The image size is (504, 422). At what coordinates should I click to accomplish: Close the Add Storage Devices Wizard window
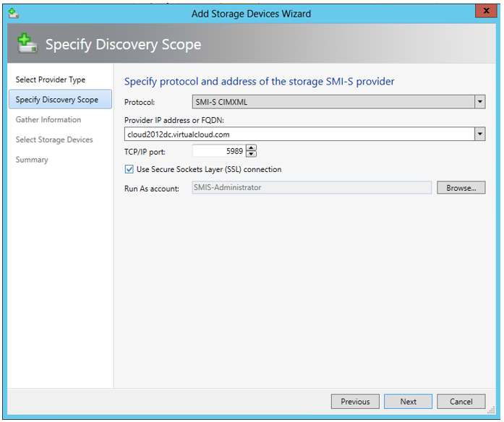click(x=484, y=12)
